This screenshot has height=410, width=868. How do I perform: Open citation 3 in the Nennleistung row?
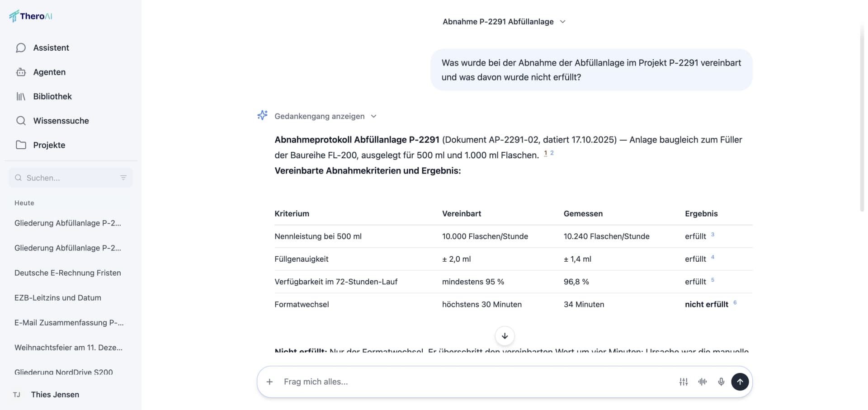coord(712,235)
